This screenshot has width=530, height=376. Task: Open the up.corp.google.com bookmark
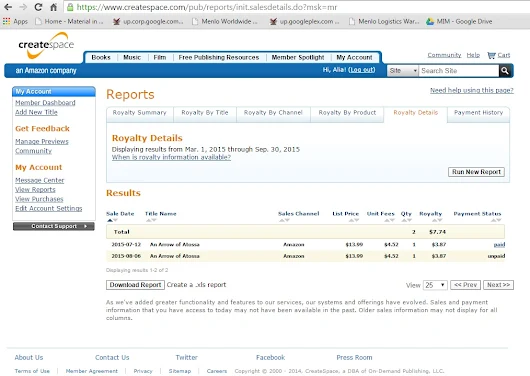148,21
